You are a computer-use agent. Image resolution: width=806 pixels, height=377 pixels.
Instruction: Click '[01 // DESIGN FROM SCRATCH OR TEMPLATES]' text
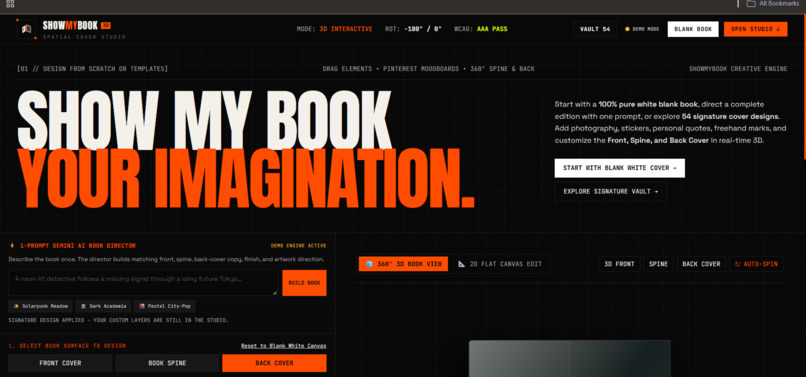(93, 69)
